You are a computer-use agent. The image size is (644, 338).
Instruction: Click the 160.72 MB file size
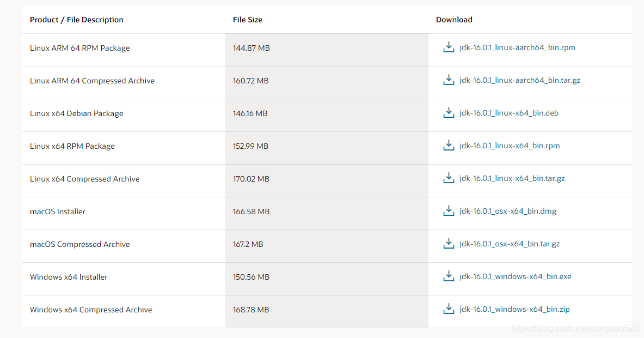tap(250, 81)
